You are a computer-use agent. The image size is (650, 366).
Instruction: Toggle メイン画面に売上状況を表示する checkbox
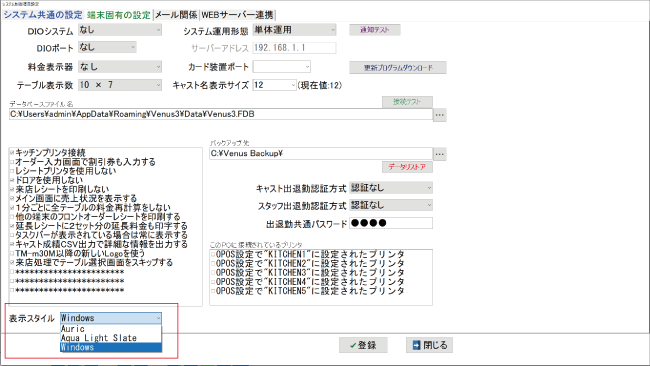click(x=12, y=199)
